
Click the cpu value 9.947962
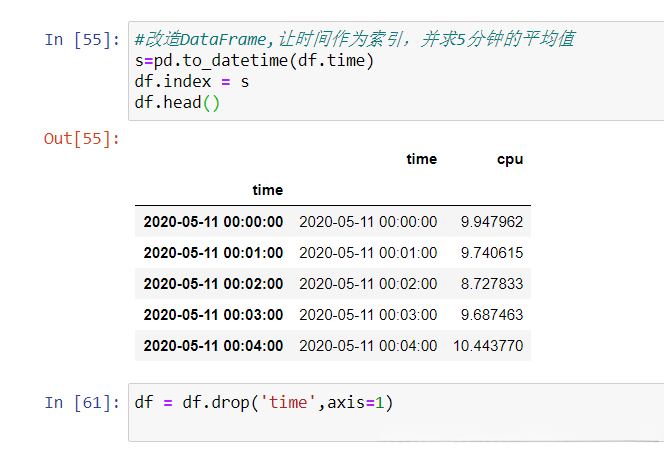(x=491, y=222)
